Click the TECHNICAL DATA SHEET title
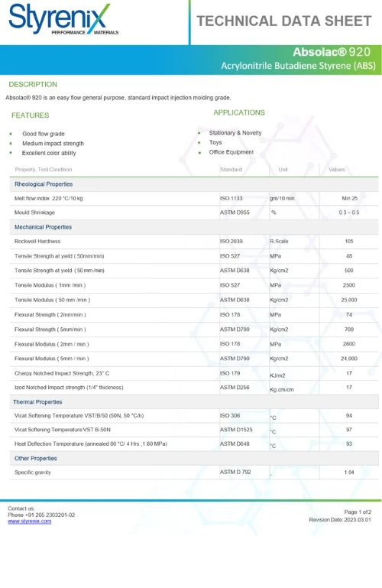 pyautogui.click(x=284, y=21)
